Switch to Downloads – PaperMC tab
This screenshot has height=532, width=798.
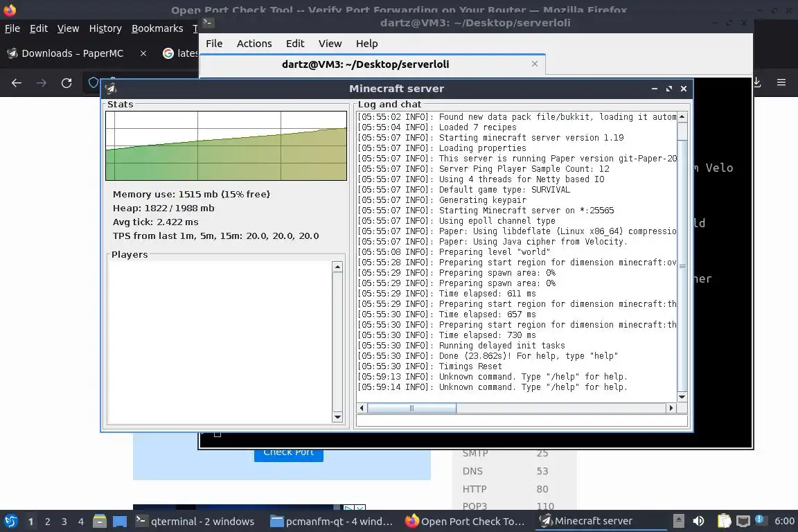click(72, 53)
